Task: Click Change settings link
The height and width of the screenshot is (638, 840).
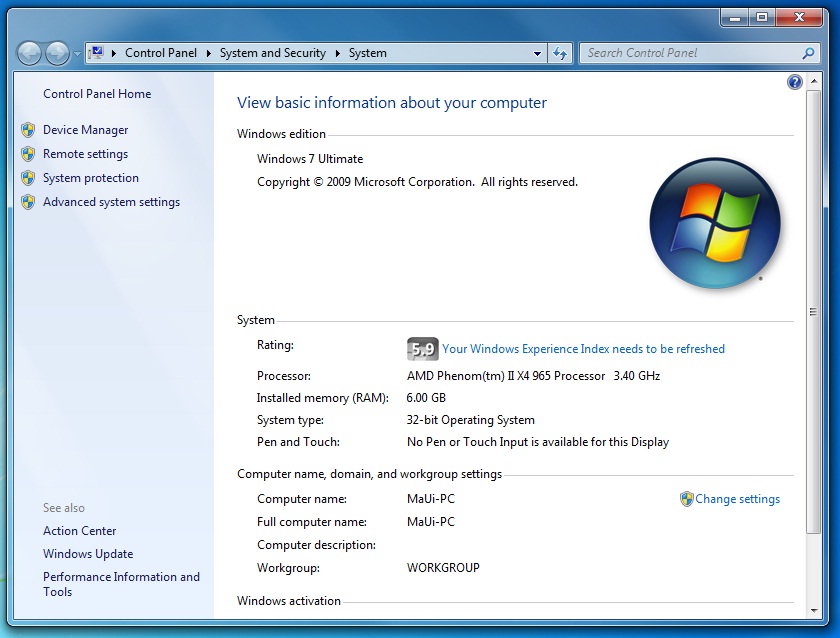Action: (x=738, y=499)
